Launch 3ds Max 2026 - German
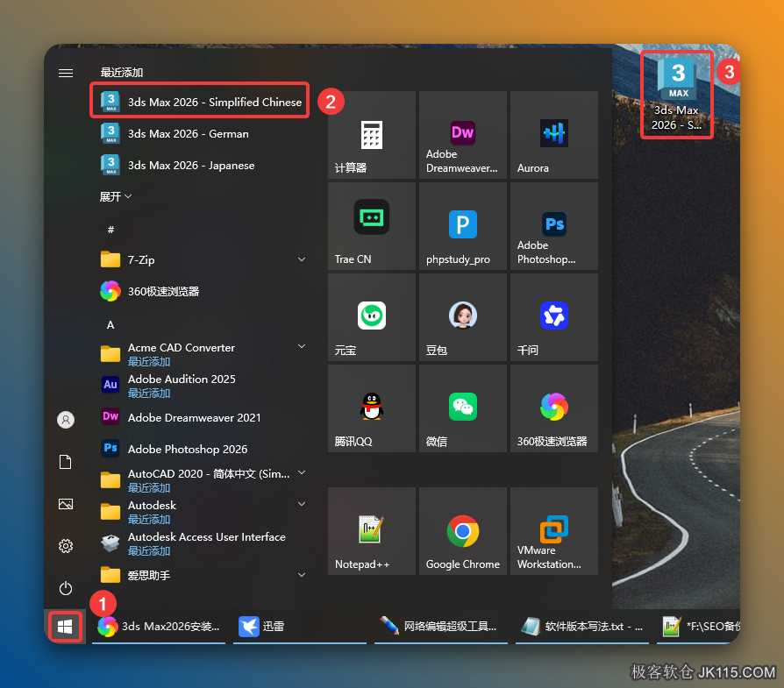 [x=200, y=133]
